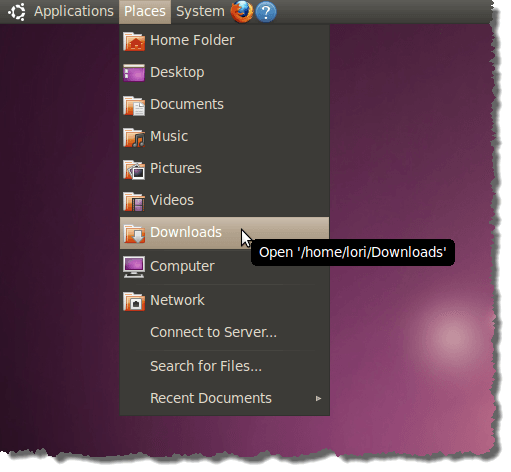This screenshot has width=511, height=472.
Task: Click the Computer monitor icon
Action: (134, 267)
